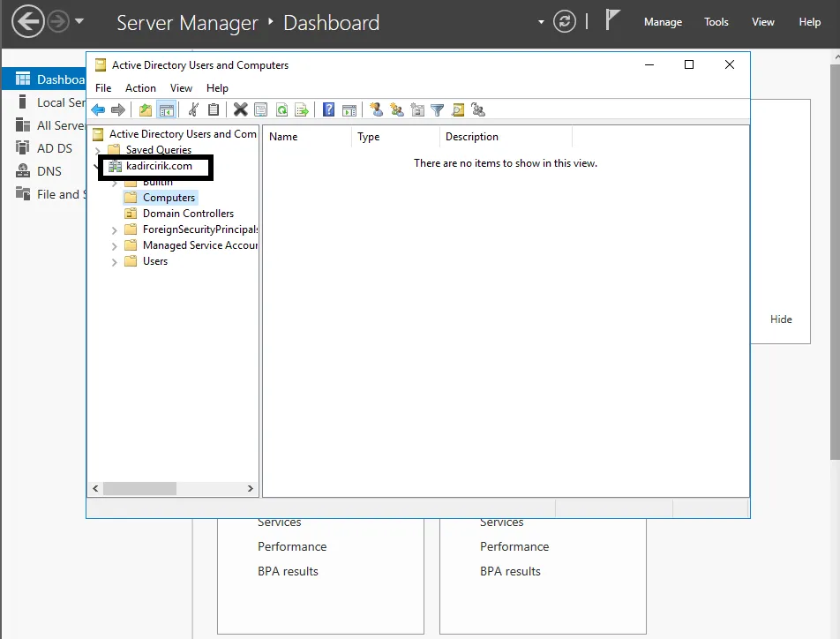Open Tools menu in Server Manager

pos(716,22)
